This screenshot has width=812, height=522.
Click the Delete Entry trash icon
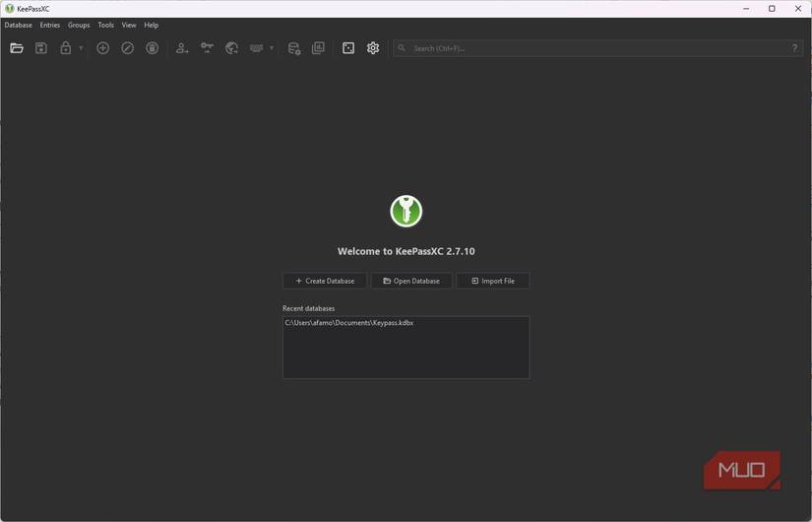(153, 48)
